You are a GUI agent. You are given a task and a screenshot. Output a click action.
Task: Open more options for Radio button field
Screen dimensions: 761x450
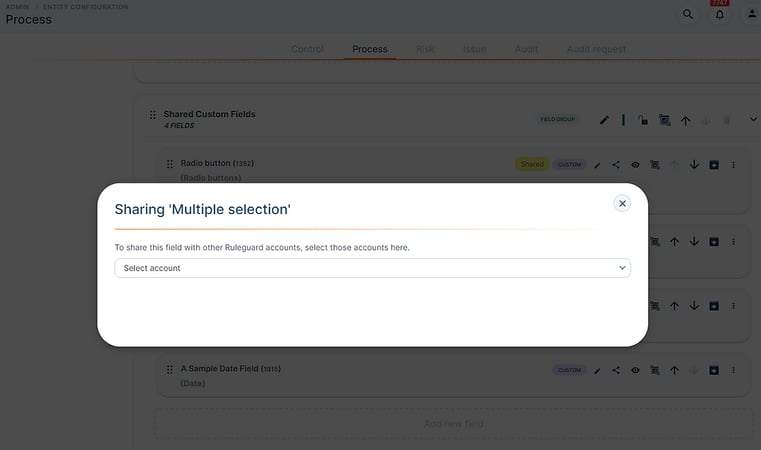(x=733, y=165)
